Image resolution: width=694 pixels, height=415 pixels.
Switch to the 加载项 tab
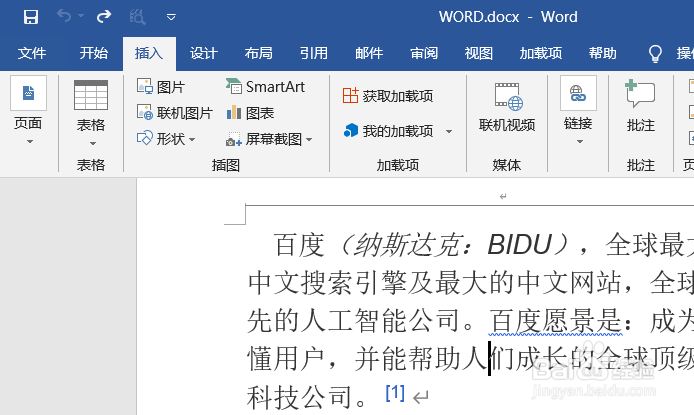541,54
